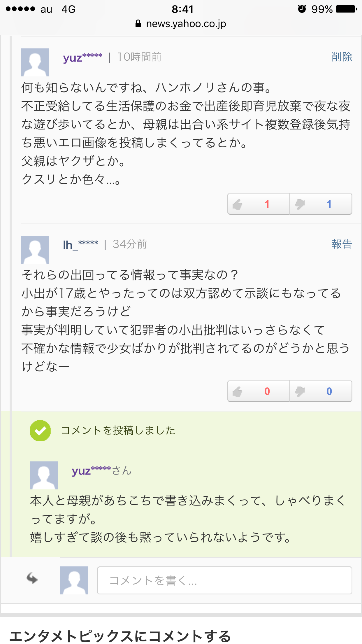This screenshot has height=644, width=362.
Task: Tap the green checkmark posted-confirmation icon
Action: pos(40,430)
